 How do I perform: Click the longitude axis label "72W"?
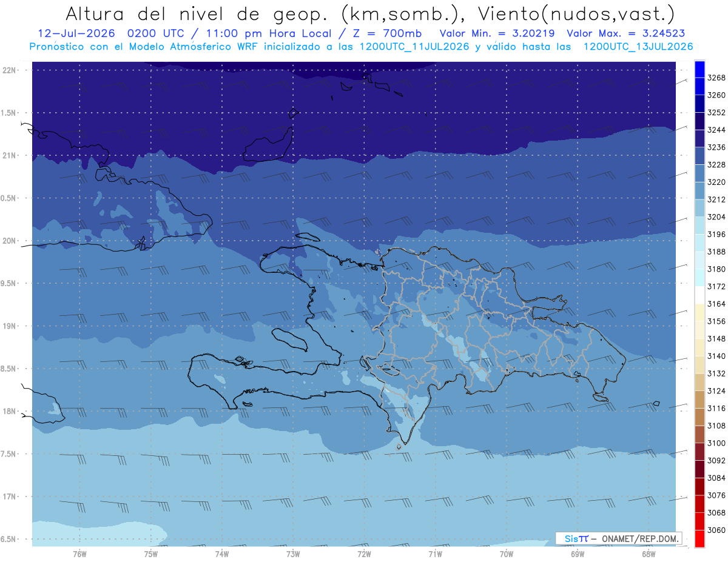364,555
